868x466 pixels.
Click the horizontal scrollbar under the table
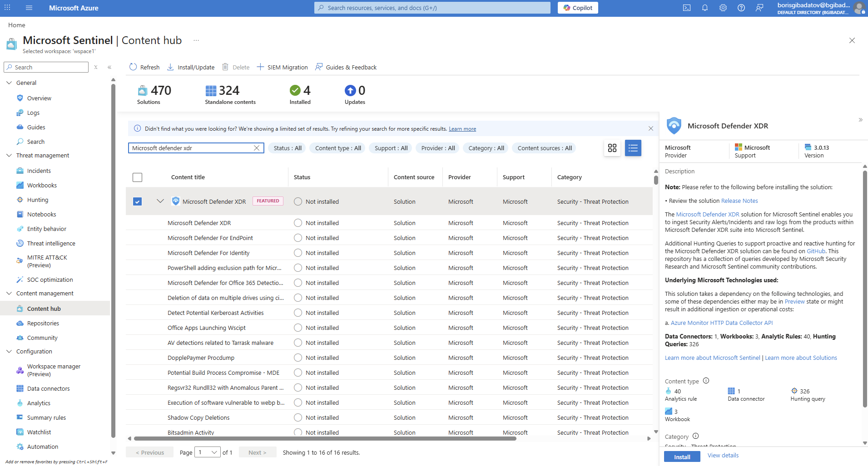[x=325, y=439]
